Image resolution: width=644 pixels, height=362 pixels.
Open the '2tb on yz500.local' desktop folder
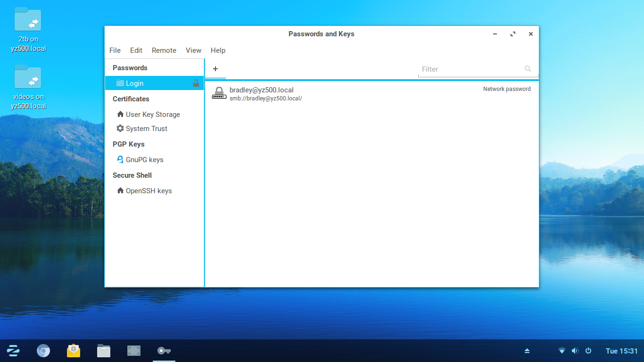(28, 20)
